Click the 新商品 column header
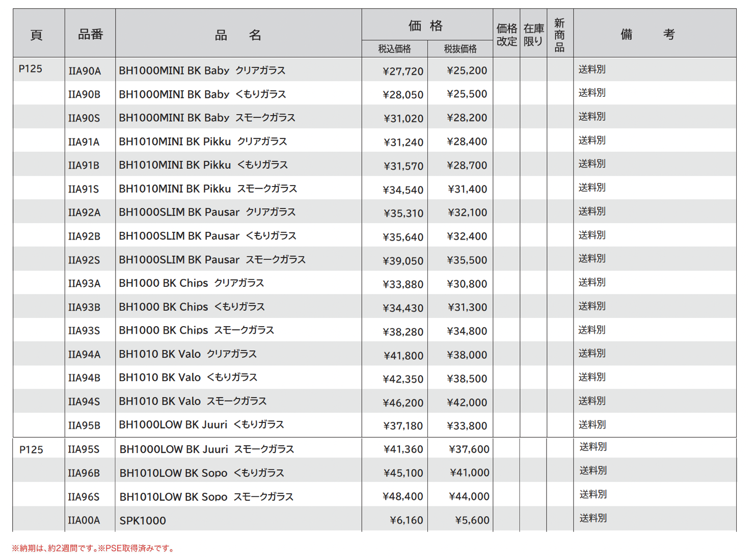Image resolution: width=755 pixels, height=560 pixels. point(559,35)
